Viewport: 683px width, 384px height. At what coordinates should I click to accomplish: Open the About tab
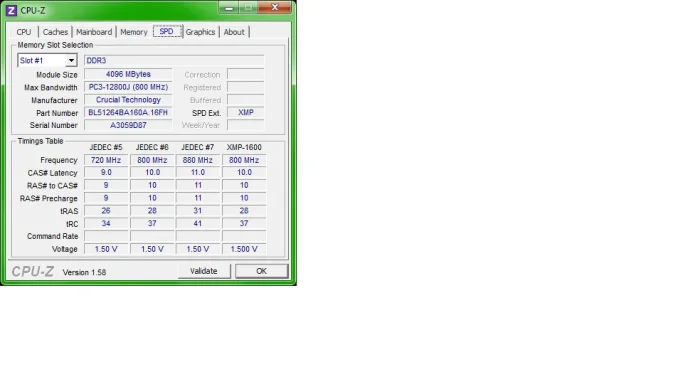tap(234, 32)
